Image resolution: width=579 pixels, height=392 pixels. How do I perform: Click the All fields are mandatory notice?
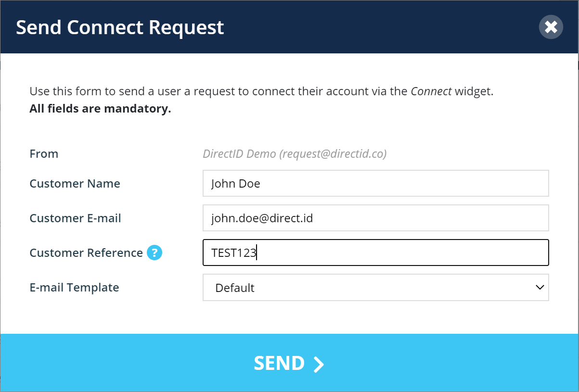[100, 109]
